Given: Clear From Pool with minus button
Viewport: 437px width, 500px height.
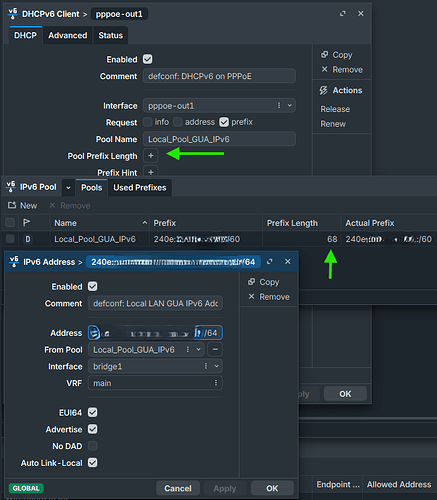Looking at the screenshot, I should (215, 349).
